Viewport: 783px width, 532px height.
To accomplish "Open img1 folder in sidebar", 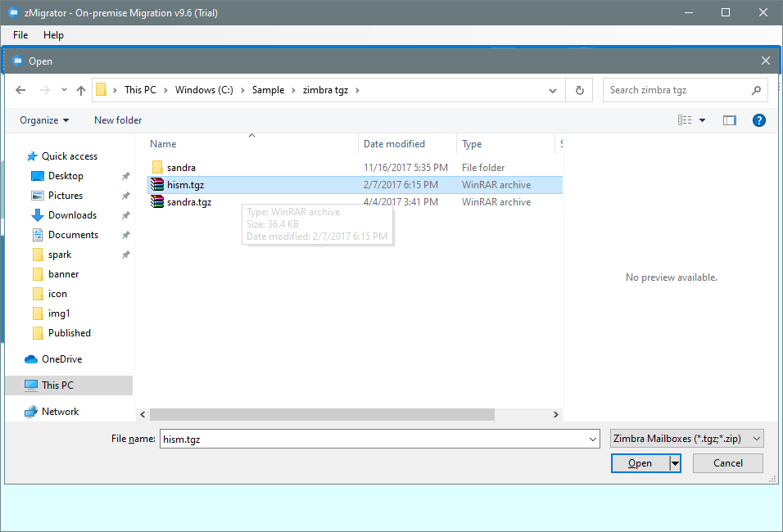I will (x=59, y=313).
